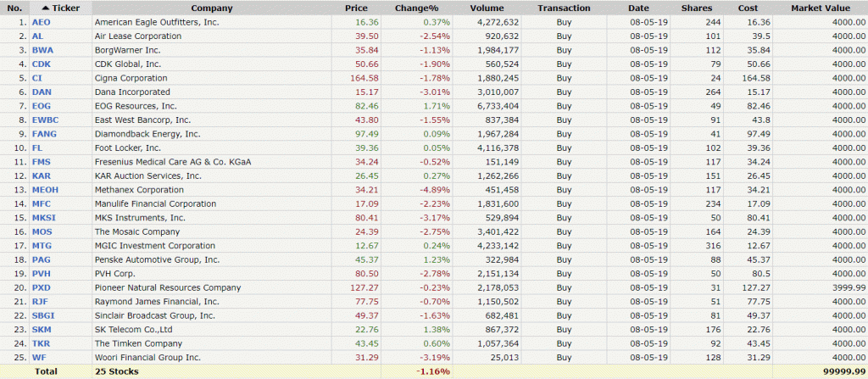The height and width of the screenshot is (379, 868).
Task: Click the 1.38% change for SK Telecom
Action: pos(437,330)
